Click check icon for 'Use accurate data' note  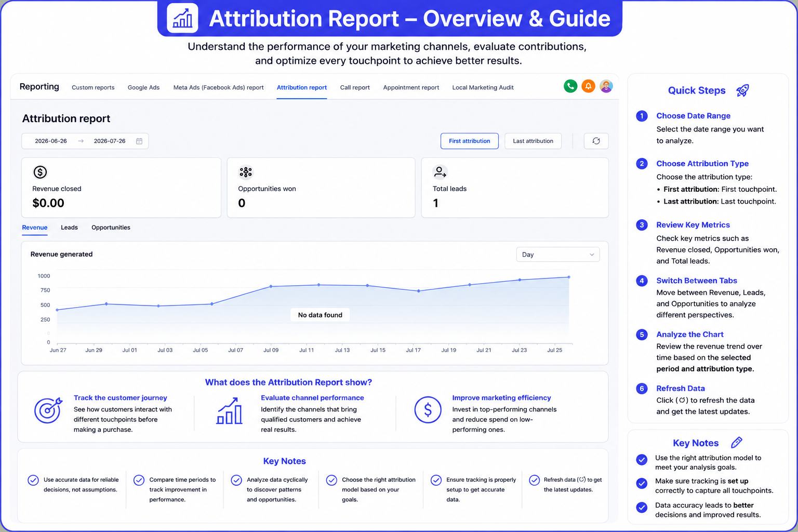click(x=33, y=480)
